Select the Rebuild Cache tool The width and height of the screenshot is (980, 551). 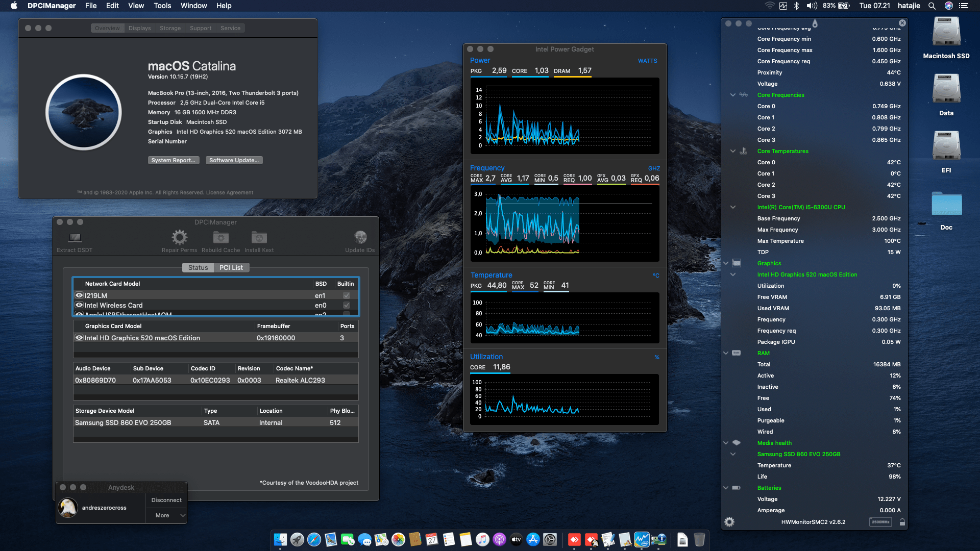click(220, 237)
